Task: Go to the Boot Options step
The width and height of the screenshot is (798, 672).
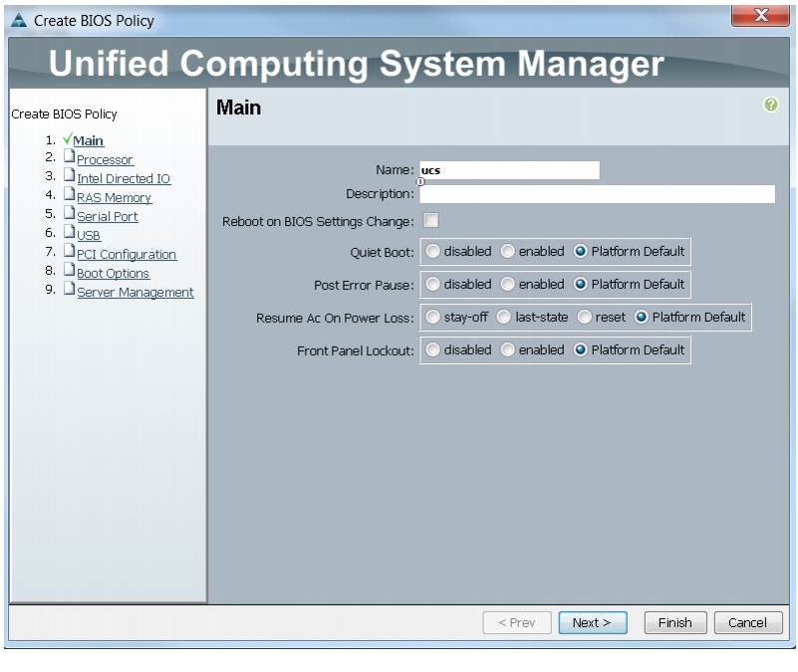Action: point(113,273)
